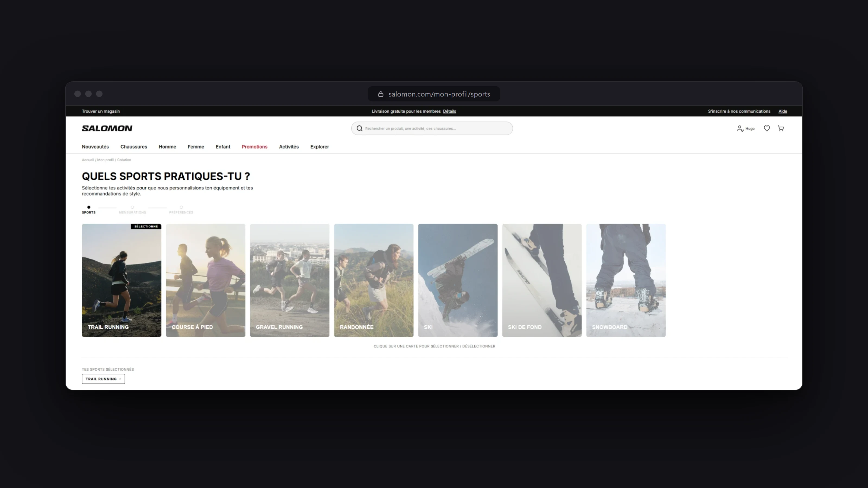Screen dimensions: 868x488
Task: Click the Salomon logo
Action: point(107,128)
